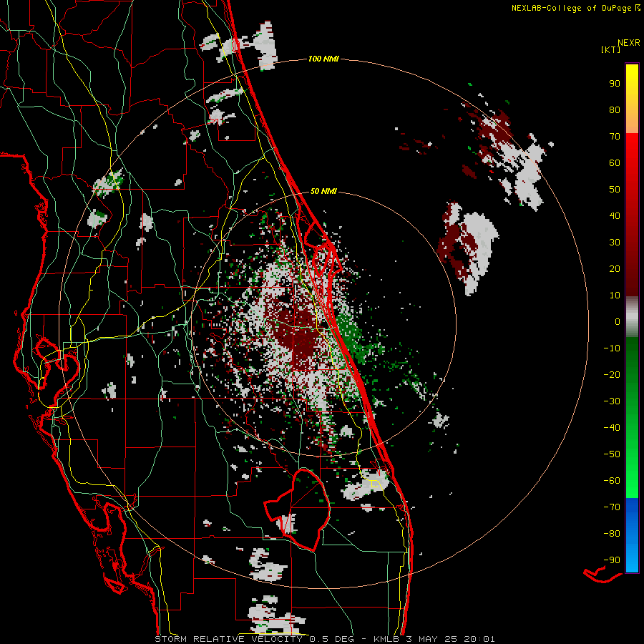
Task: Pick the gray zero-velocity segment of color bar
Action: [632, 317]
